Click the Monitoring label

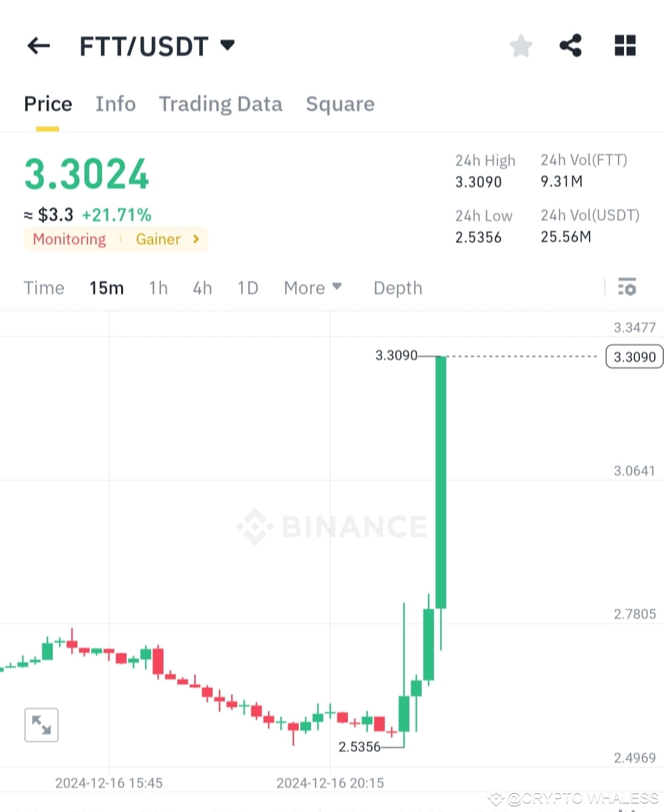coord(69,239)
